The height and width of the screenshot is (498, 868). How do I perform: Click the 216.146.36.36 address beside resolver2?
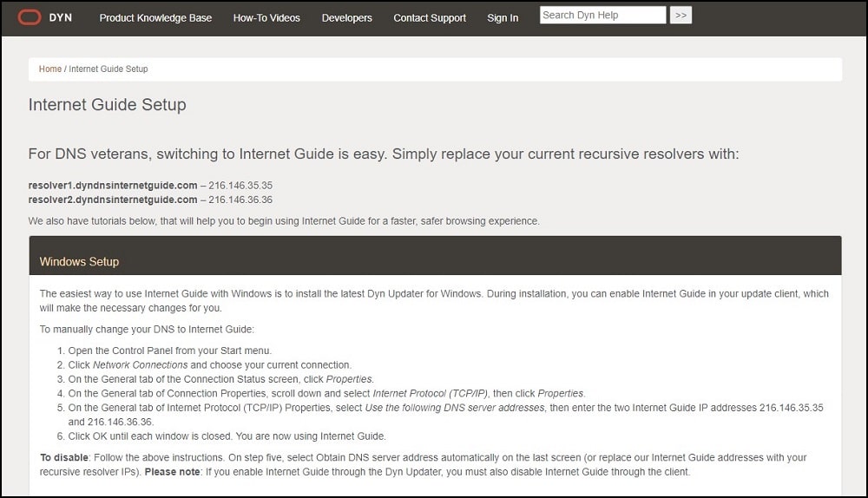[240, 200]
